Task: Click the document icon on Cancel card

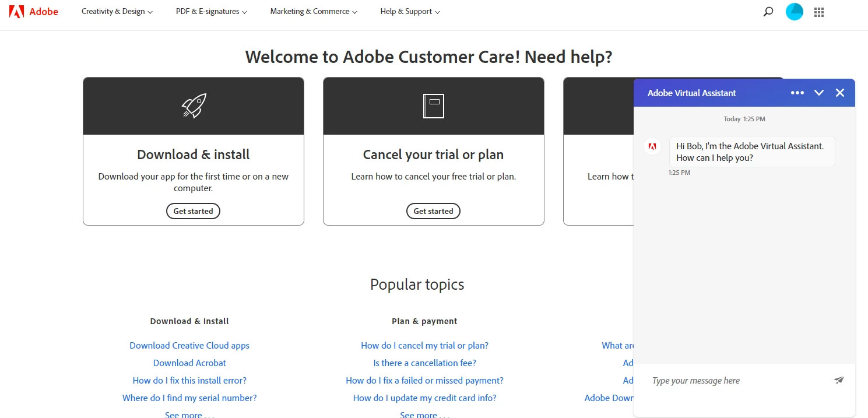Action: click(x=434, y=106)
